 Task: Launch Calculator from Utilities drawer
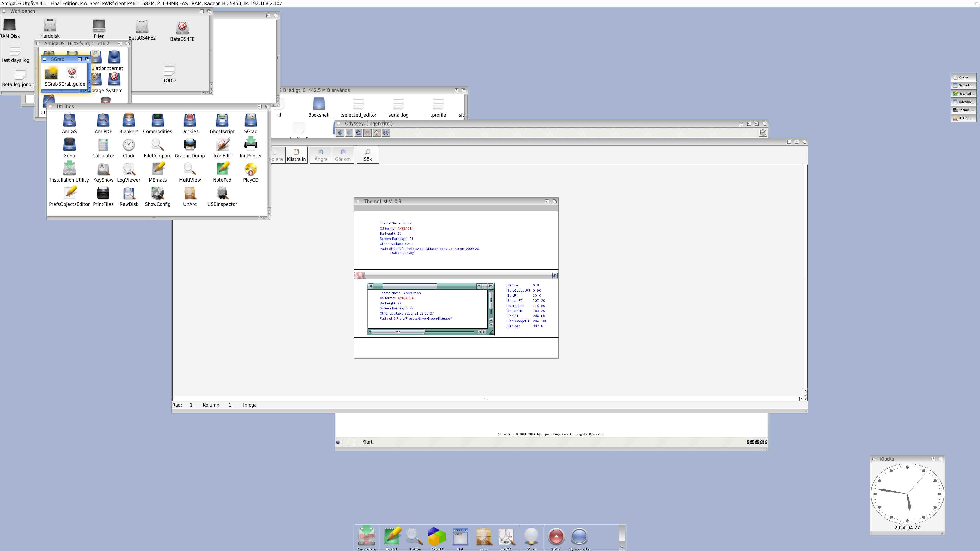click(x=103, y=145)
